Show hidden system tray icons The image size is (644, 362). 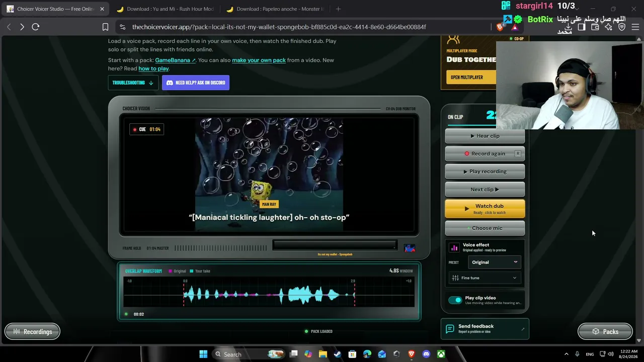566,354
